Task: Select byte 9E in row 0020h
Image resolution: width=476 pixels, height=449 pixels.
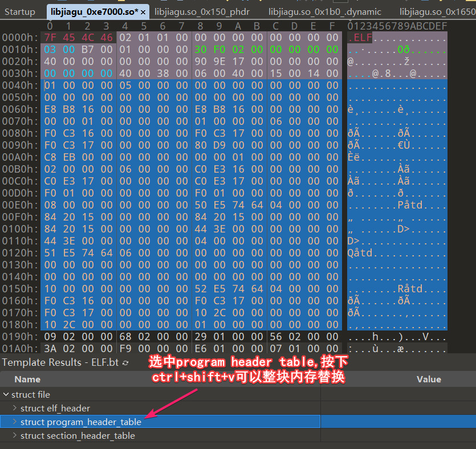Action: pos(219,62)
